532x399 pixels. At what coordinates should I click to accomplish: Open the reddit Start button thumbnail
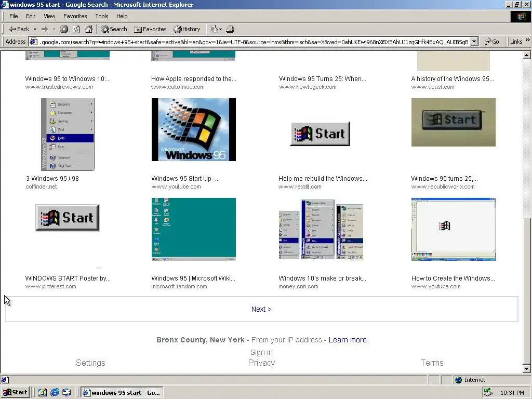(x=320, y=134)
